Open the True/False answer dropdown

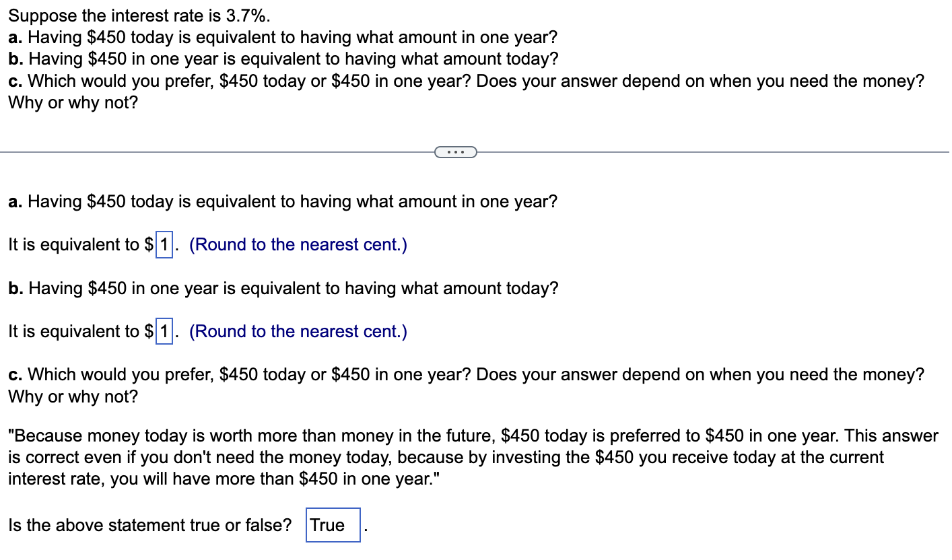[333, 525]
